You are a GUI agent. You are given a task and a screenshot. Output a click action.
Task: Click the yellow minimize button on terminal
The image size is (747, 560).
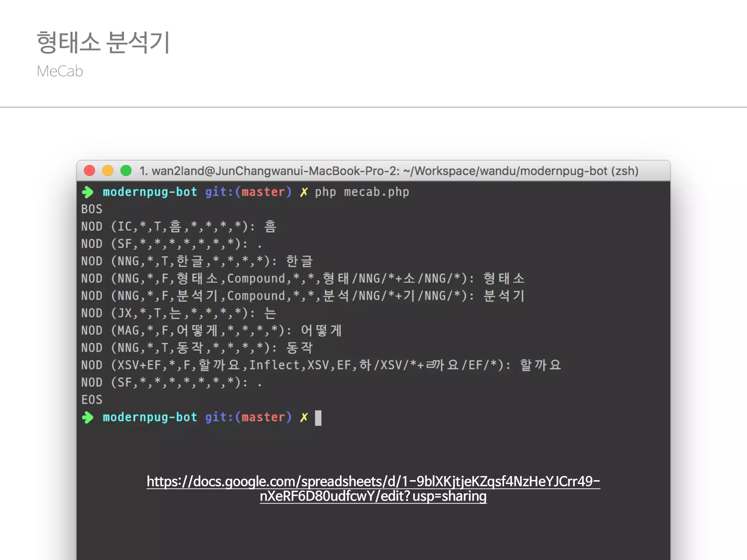[108, 171]
